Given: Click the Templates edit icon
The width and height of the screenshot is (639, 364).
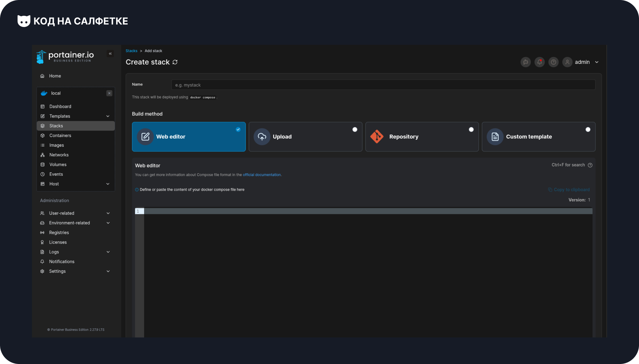Looking at the screenshot, I should pos(43,116).
